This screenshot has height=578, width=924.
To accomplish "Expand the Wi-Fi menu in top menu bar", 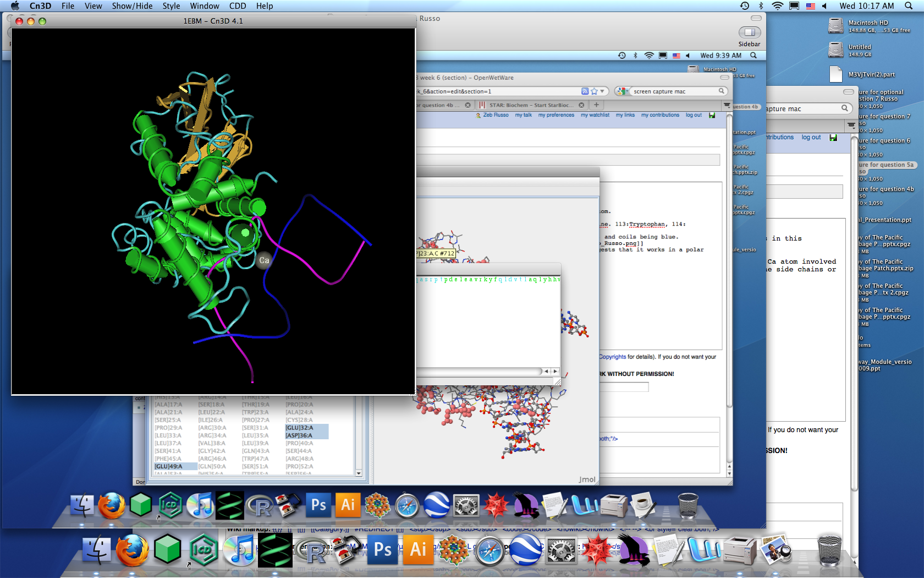I will click(777, 6).
